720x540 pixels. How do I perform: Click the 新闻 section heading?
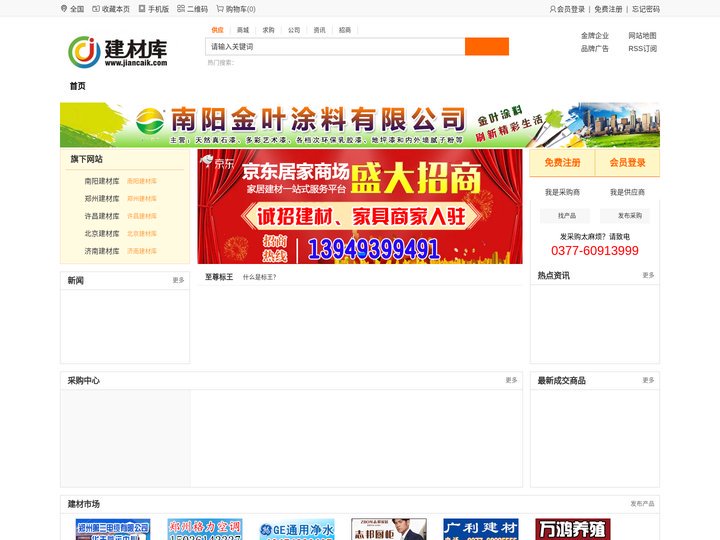76,281
